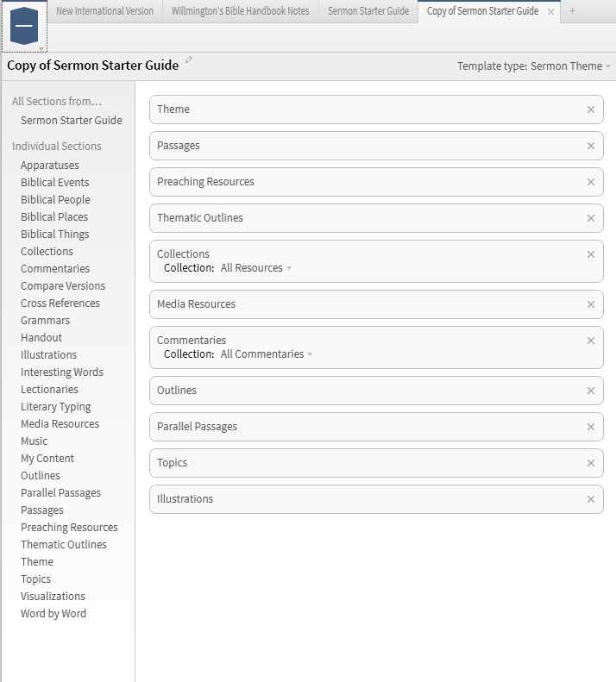
Task: Open the Template type Sermon Theme dropdown
Action: 534,66
